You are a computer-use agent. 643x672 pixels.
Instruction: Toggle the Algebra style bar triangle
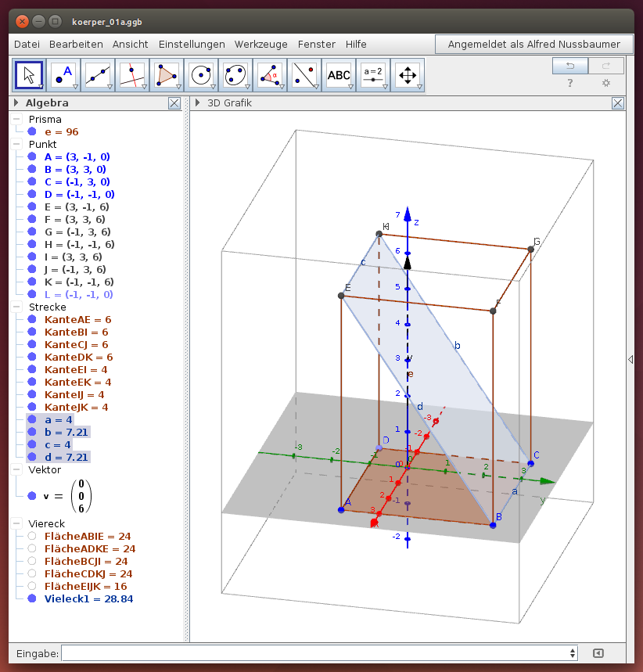point(16,102)
